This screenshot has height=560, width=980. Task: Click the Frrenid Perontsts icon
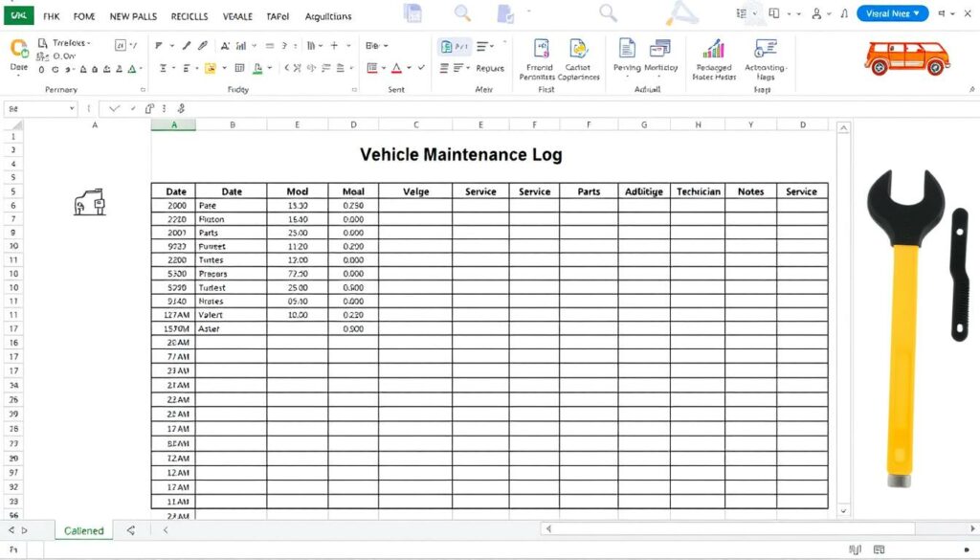pos(542,49)
